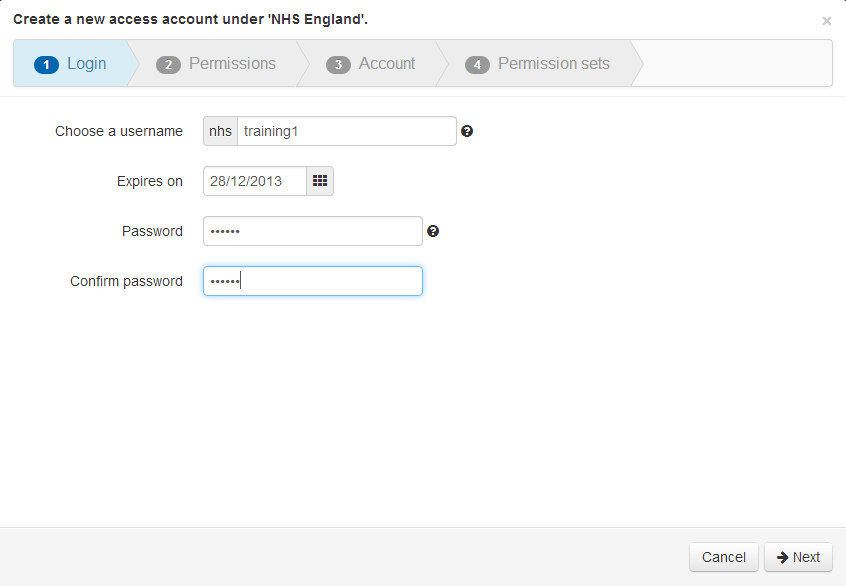The height and width of the screenshot is (586, 846).
Task: Click the training1 username field
Action: click(x=345, y=130)
